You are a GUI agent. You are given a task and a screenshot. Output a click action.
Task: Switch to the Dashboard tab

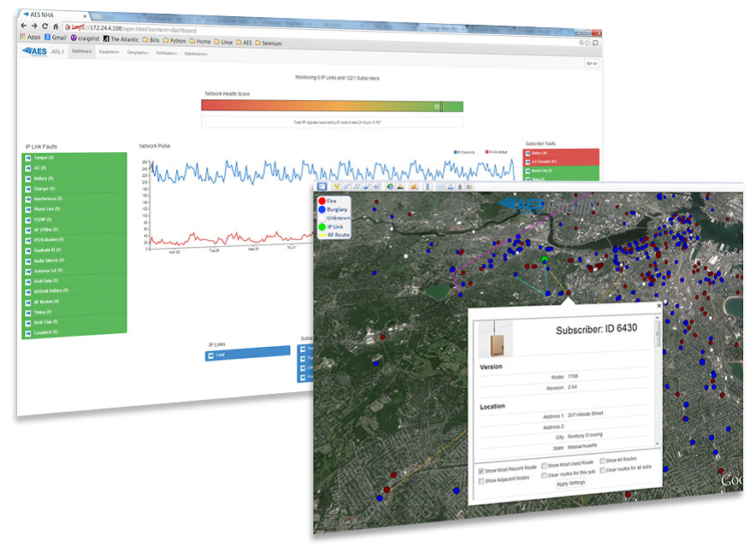pyautogui.click(x=81, y=51)
